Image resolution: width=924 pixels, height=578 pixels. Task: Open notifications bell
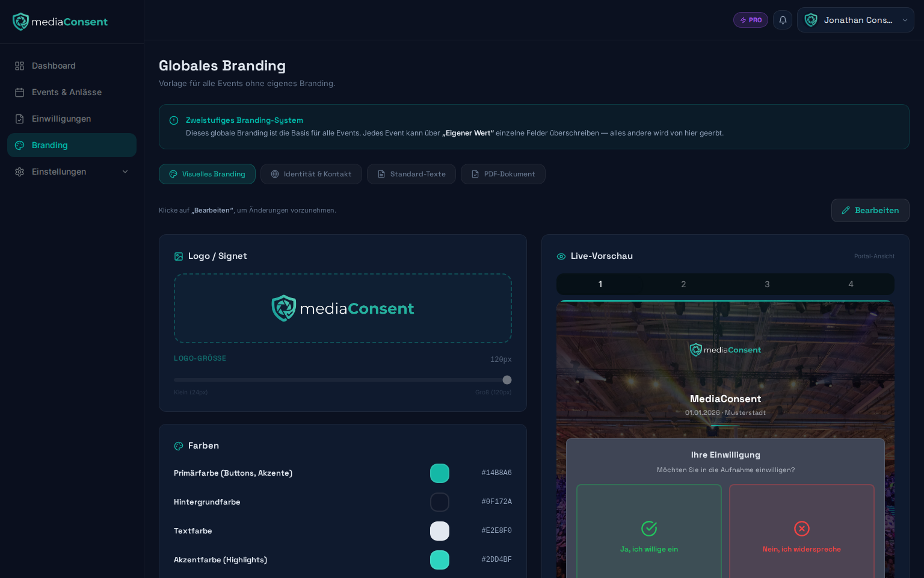click(783, 20)
